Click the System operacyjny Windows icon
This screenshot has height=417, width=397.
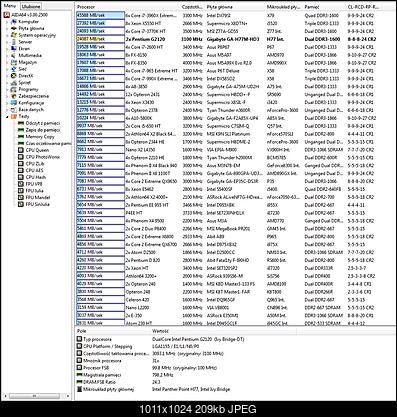(x=14, y=35)
